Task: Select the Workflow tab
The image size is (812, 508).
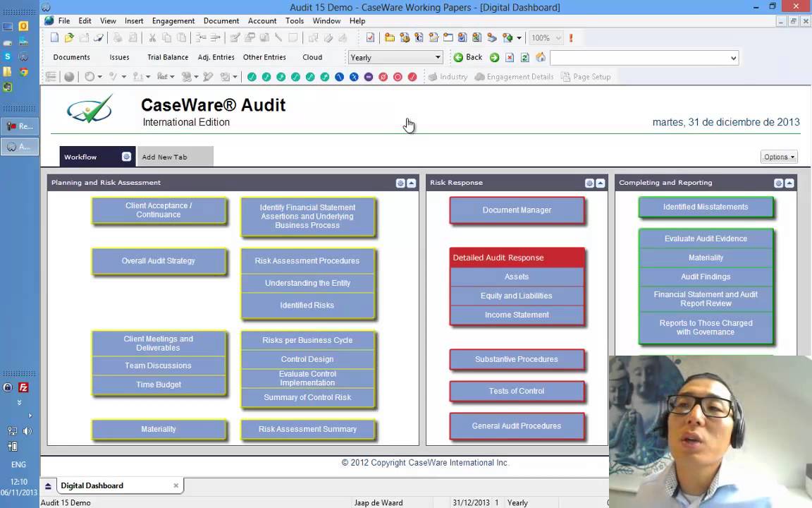Action: [97, 157]
